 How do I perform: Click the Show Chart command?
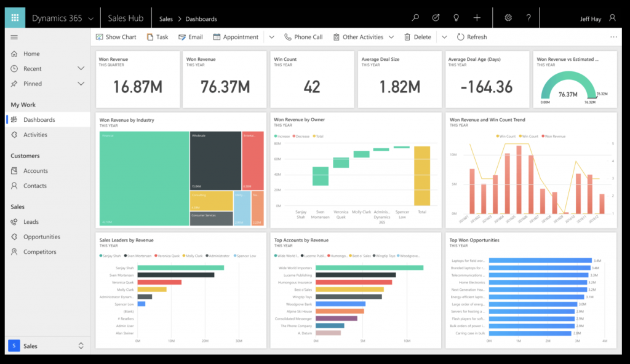(116, 37)
